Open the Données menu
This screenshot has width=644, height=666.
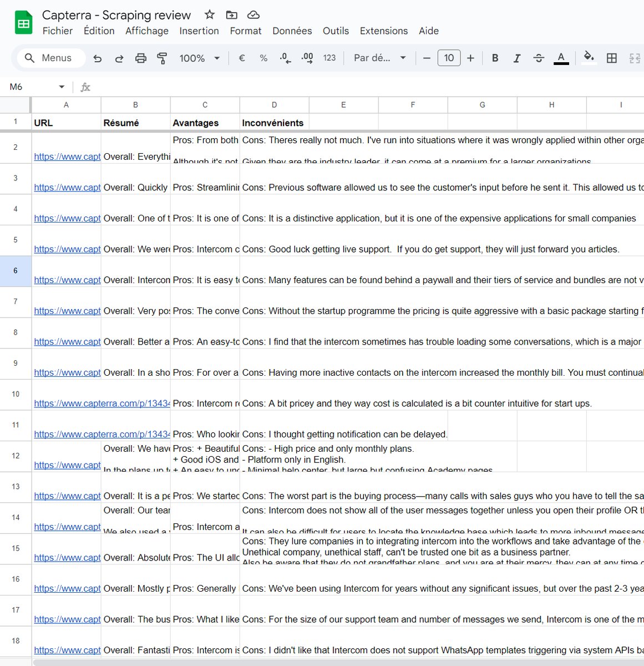292,31
